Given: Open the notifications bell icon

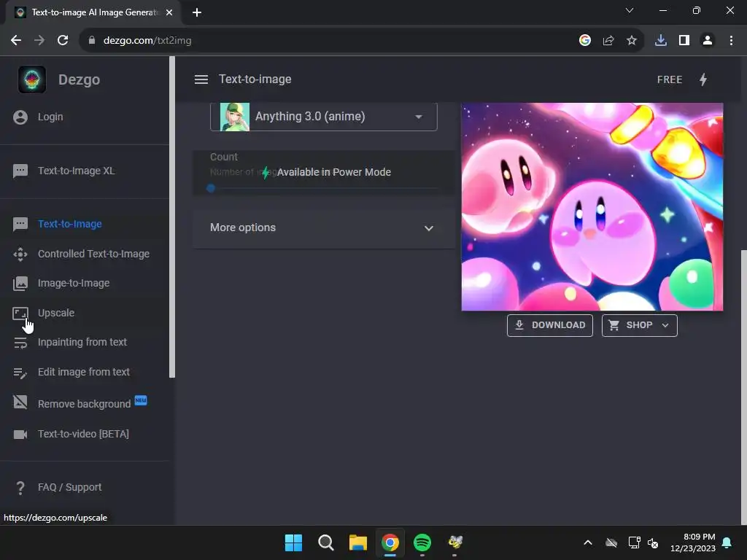Looking at the screenshot, I should click(727, 542).
